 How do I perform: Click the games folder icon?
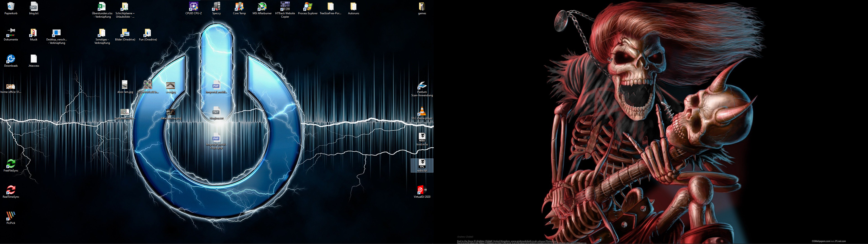[422, 6]
